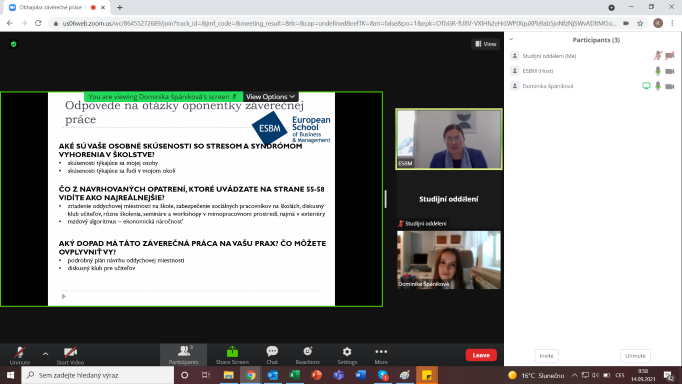Click the panel divider handle beside shared screen
This screenshot has height=384, width=682.
[x=385, y=199]
